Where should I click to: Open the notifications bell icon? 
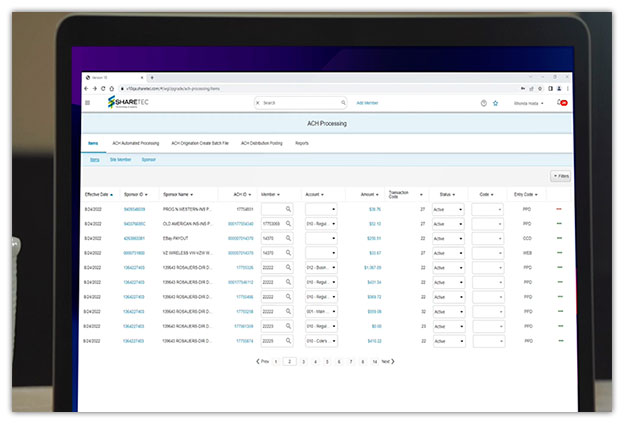(559, 102)
